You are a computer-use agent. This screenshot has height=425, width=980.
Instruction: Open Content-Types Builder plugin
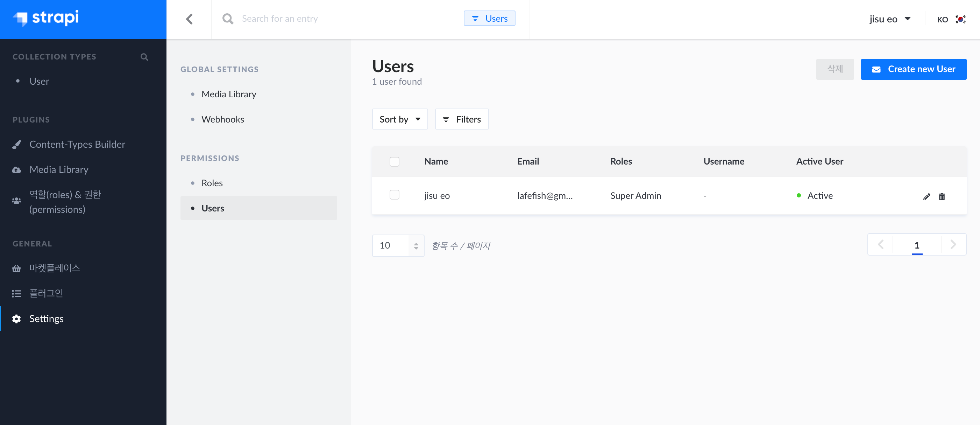pos(77,144)
